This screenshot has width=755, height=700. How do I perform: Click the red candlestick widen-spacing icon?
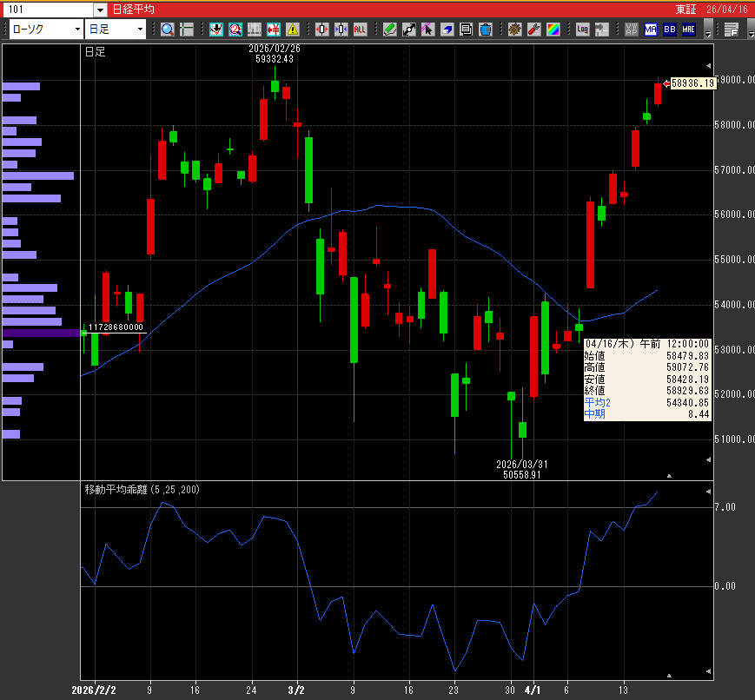(321, 30)
